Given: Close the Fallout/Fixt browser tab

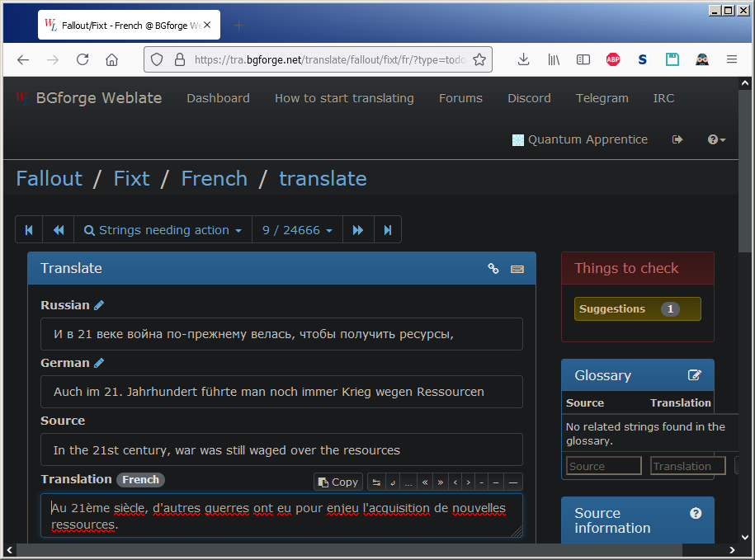Looking at the screenshot, I should pos(207,25).
